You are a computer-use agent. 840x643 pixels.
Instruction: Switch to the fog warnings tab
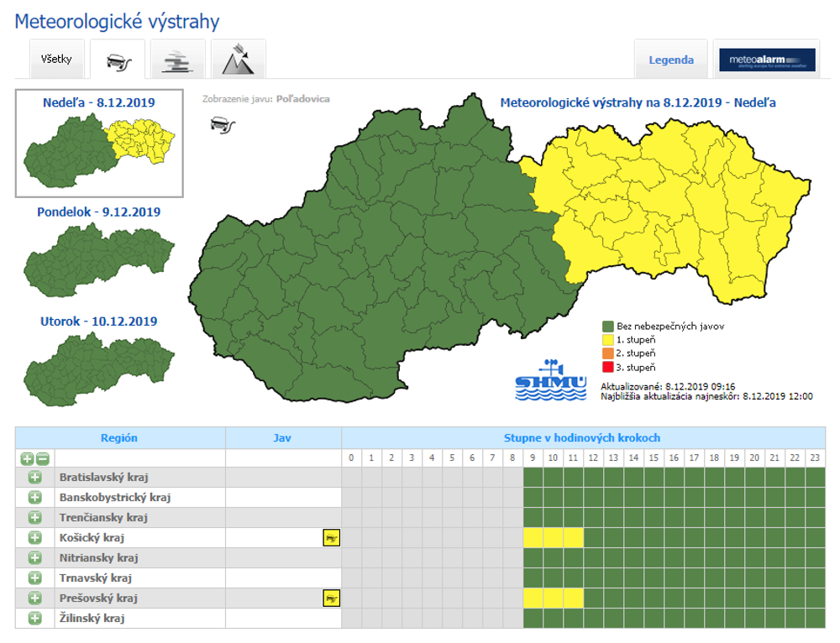coord(177,60)
